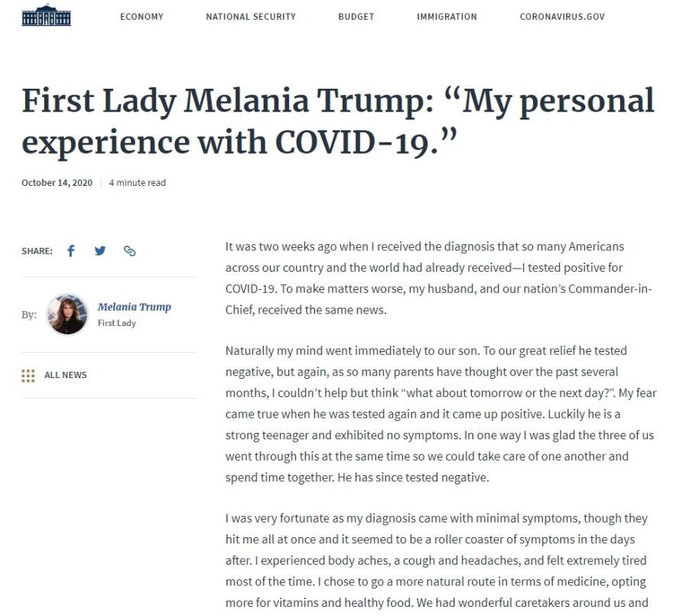673x616 pixels.
Task: Open Melania Trump author name link
Action: (135, 307)
